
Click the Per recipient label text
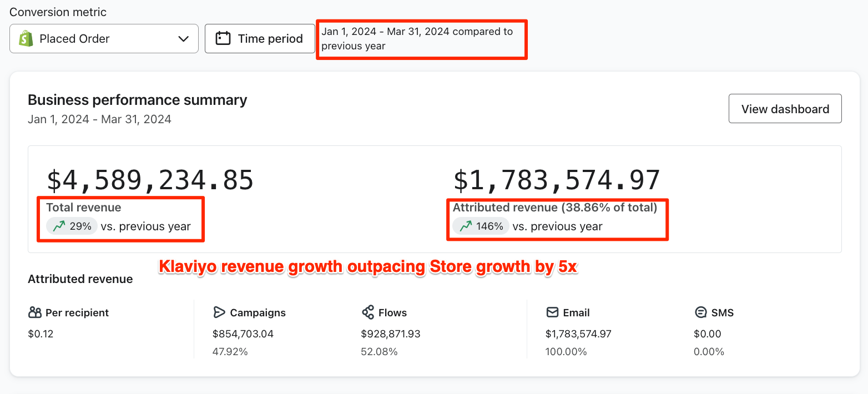pos(77,312)
